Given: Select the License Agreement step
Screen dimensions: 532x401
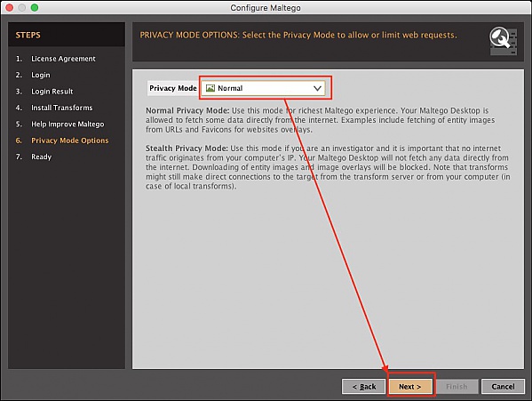Looking at the screenshot, I should pos(63,59).
